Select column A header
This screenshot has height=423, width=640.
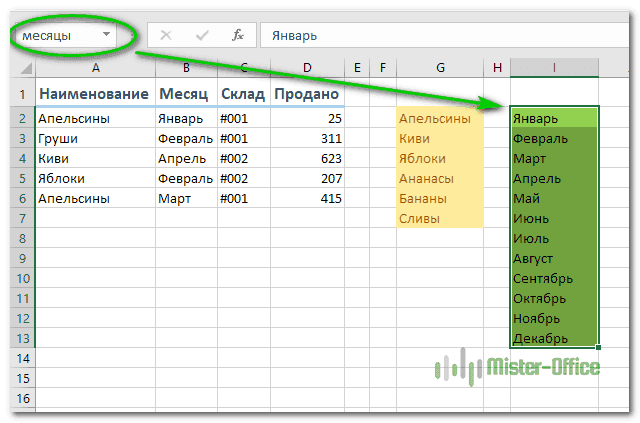[x=94, y=68]
